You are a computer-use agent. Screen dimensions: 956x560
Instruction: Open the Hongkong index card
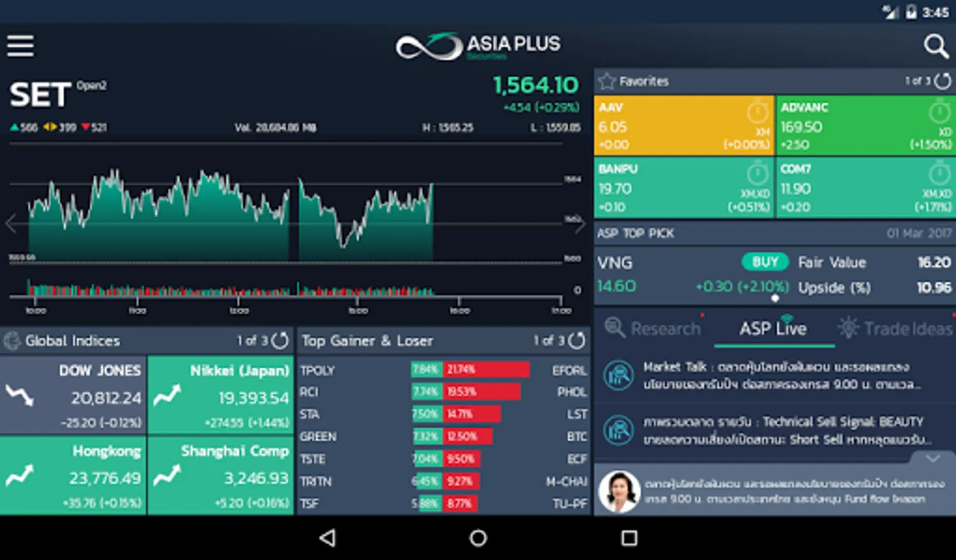pos(73,475)
